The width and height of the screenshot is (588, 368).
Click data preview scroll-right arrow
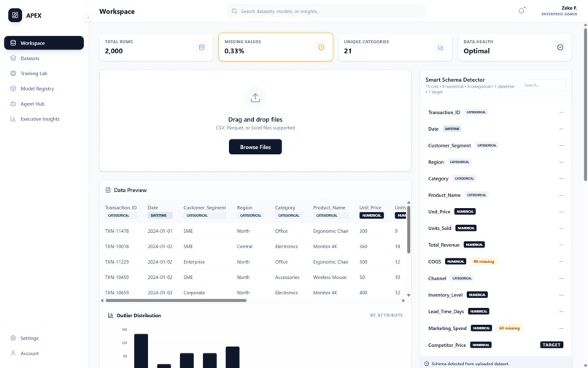coord(403,300)
